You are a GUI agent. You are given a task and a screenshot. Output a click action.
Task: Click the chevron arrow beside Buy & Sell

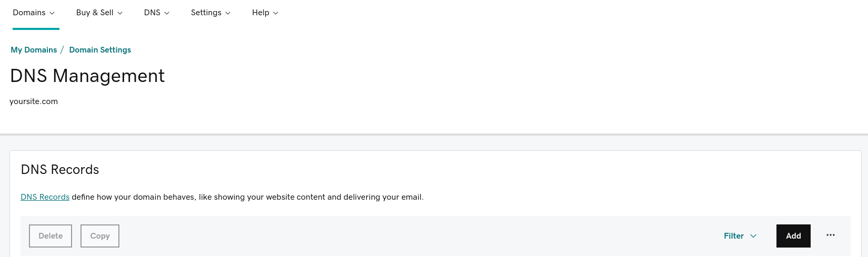[x=120, y=13]
